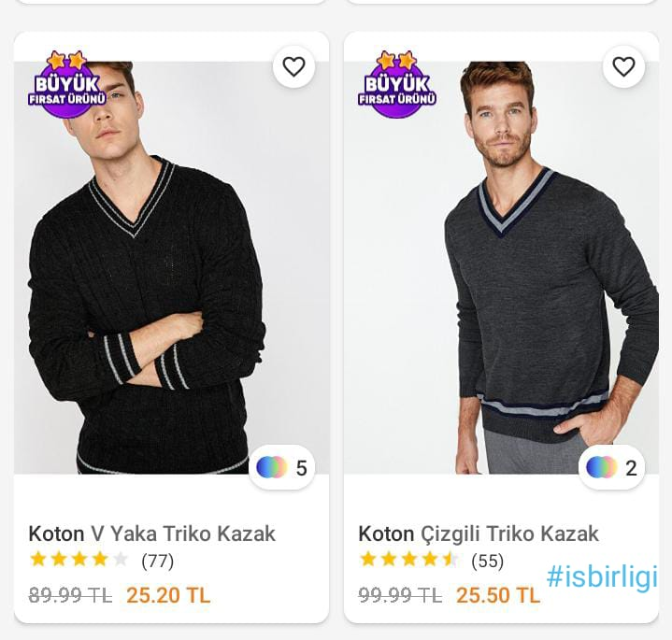Favorite the black V Yaka sweater

[293, 66]
